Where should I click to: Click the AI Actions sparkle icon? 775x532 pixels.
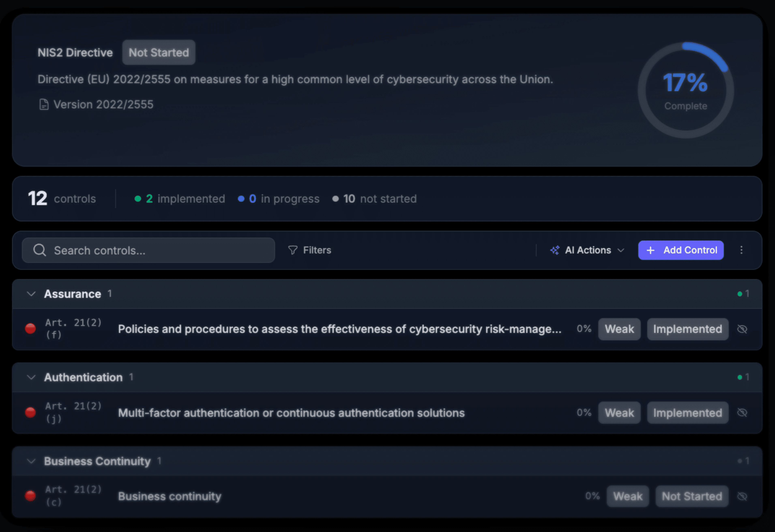555,250
